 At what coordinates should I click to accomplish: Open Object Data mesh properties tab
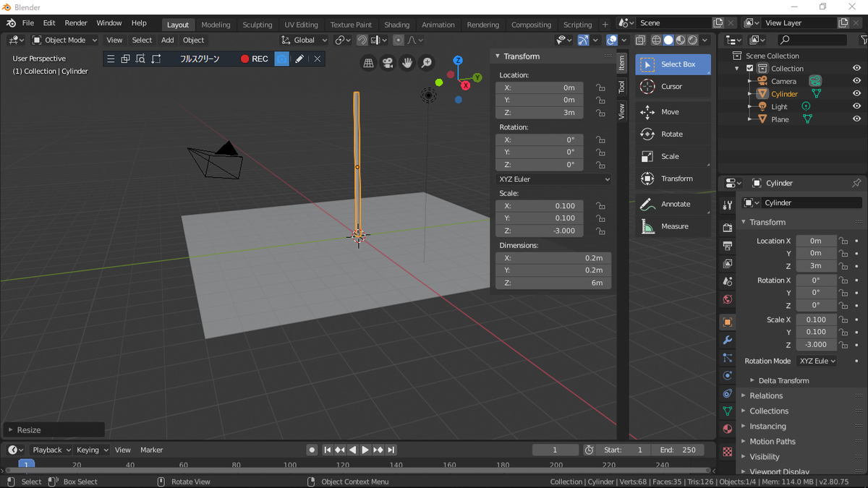[x=728, y=411]
